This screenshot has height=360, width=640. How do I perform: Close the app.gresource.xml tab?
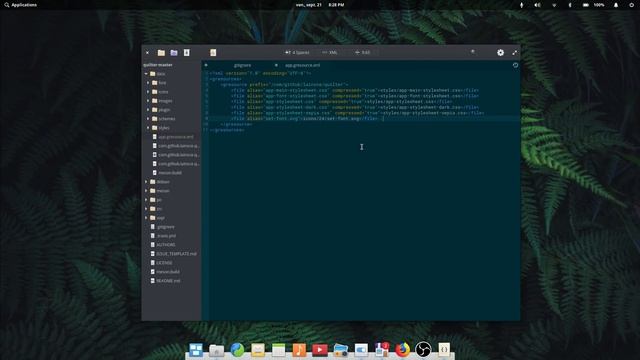click(x=276, y=65)
